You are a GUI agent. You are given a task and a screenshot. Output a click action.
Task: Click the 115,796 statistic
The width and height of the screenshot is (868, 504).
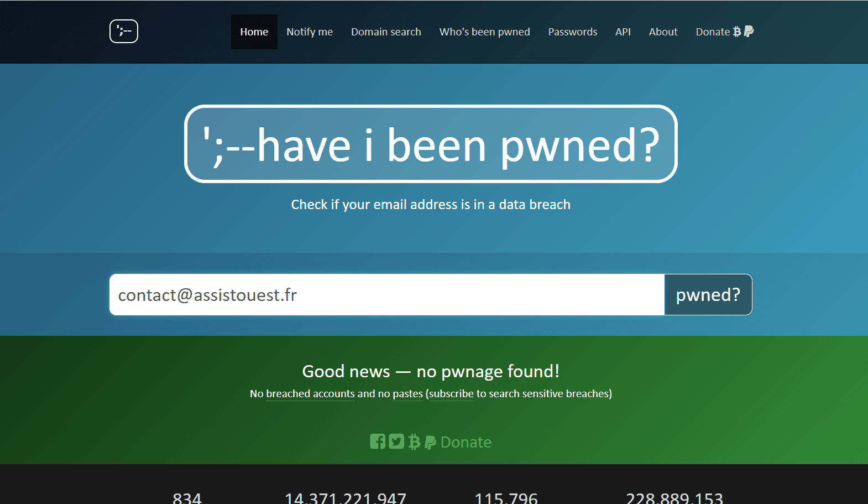tap(506, 498)
